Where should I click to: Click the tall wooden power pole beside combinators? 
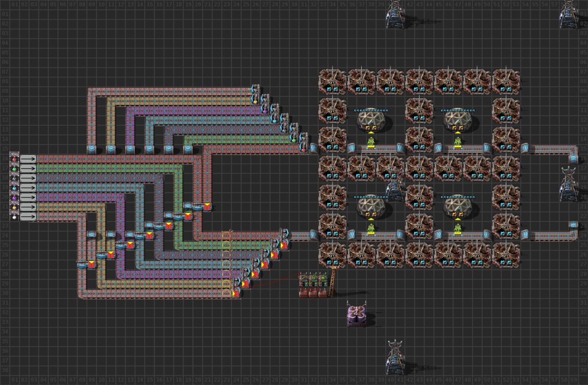click(x=332, y=282)
